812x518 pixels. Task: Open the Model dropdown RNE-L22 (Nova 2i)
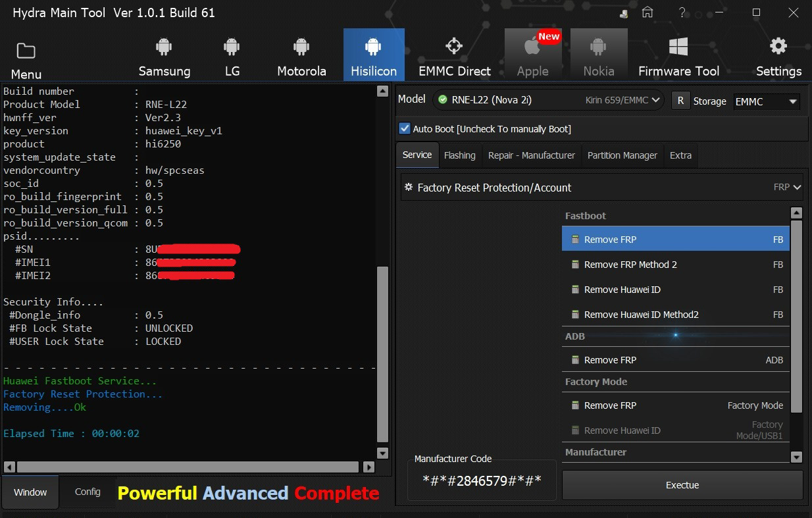tap(549, 100)
